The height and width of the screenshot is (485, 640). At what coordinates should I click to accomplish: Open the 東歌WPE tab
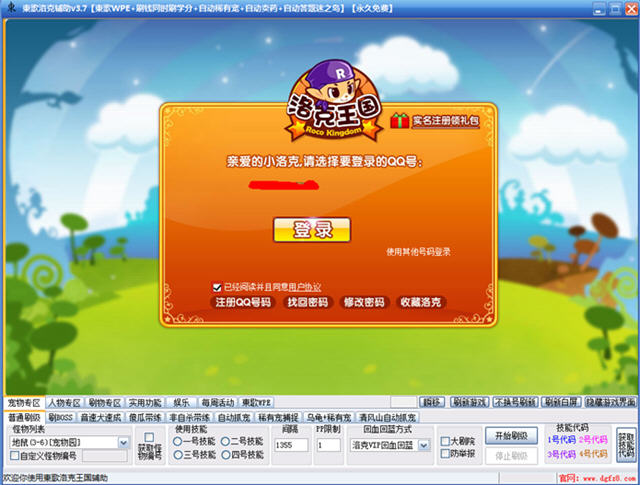click(x=256, y=403)
